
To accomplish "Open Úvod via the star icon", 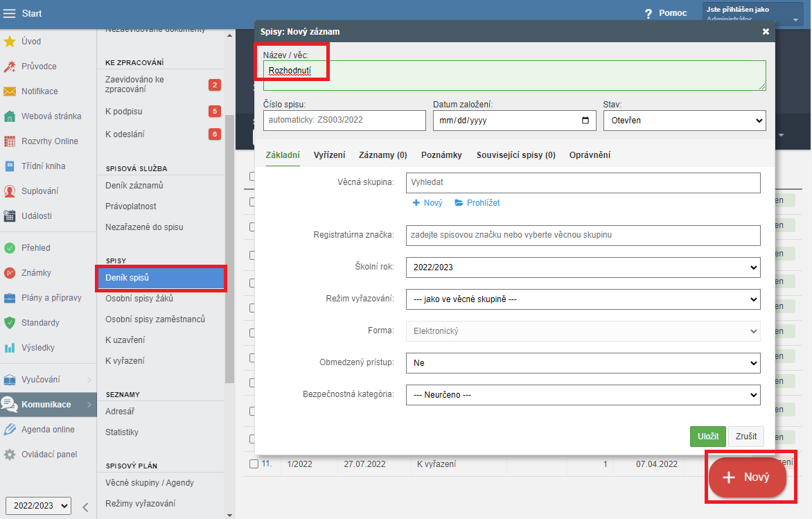I will (10, 42).
